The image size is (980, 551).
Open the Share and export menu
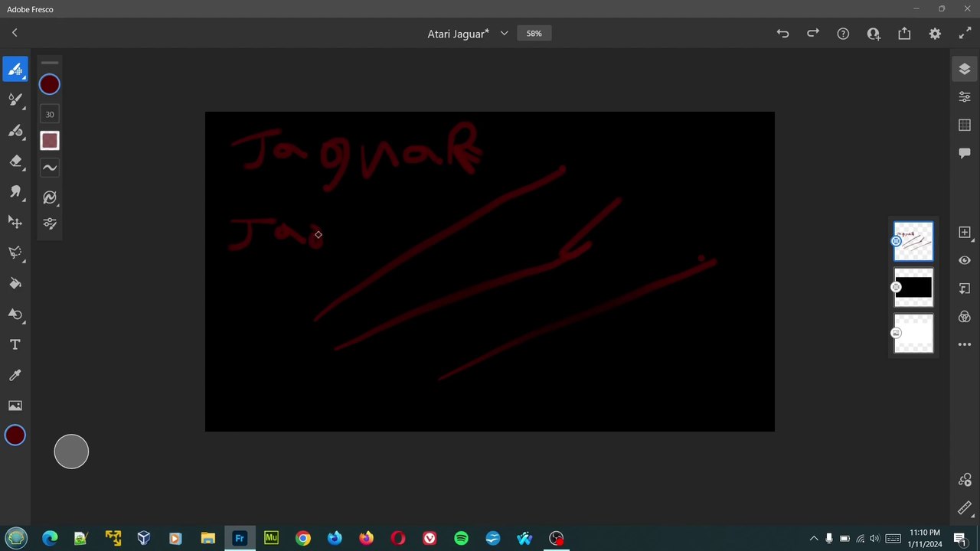click(904, 34)
